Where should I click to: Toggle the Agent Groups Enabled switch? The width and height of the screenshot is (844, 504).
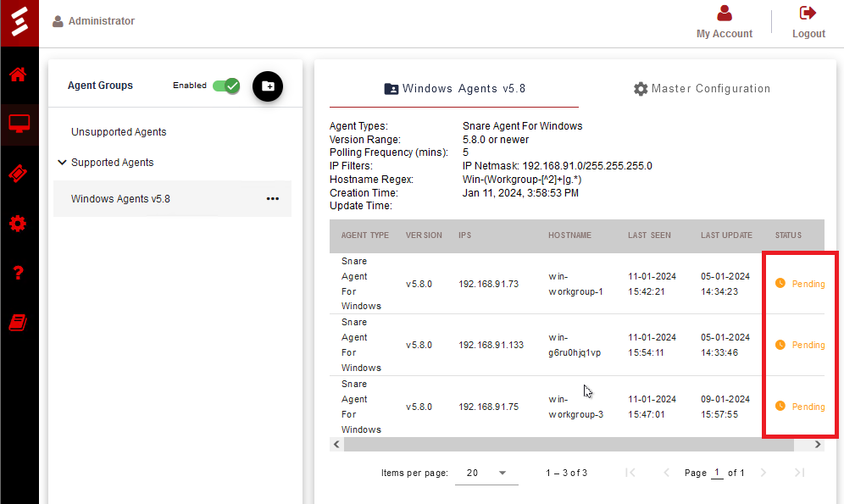(226, 86)
